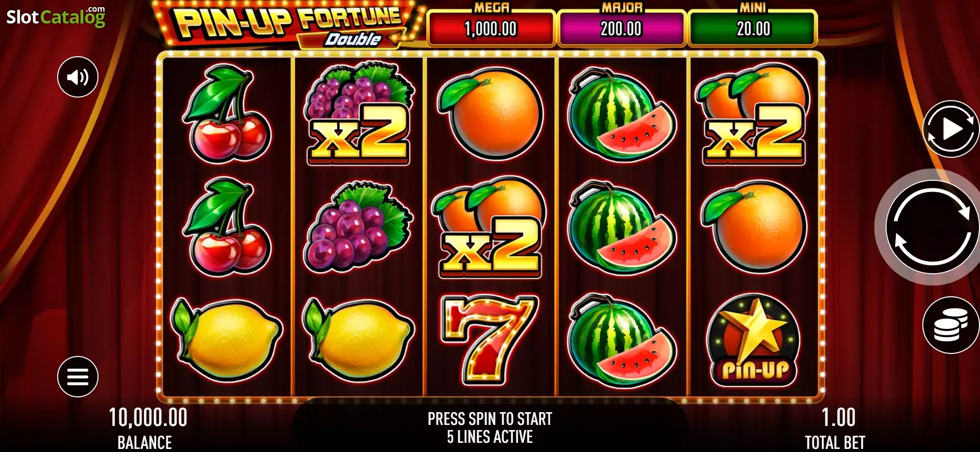Select the MINI jackpot display
980x452 pixels.
[753, 28]
